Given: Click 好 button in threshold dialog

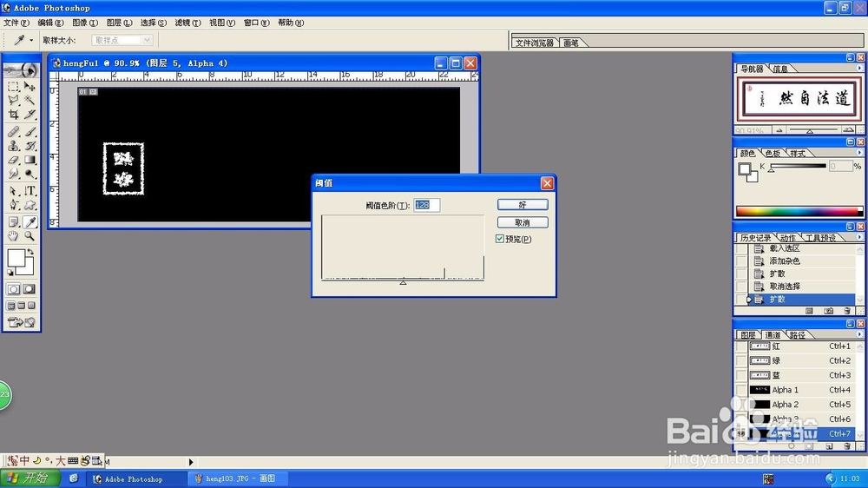Looking at the screenshot, I should pos(523,205).
